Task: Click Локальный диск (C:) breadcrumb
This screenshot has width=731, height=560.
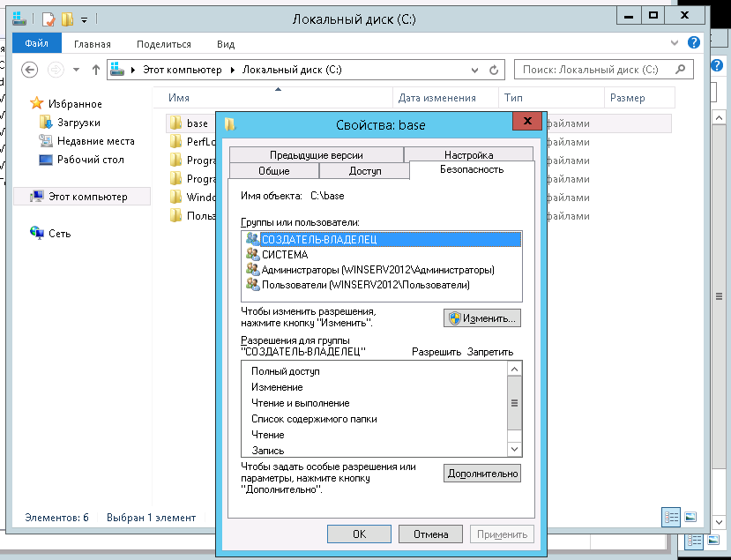Action: [292, 70]
